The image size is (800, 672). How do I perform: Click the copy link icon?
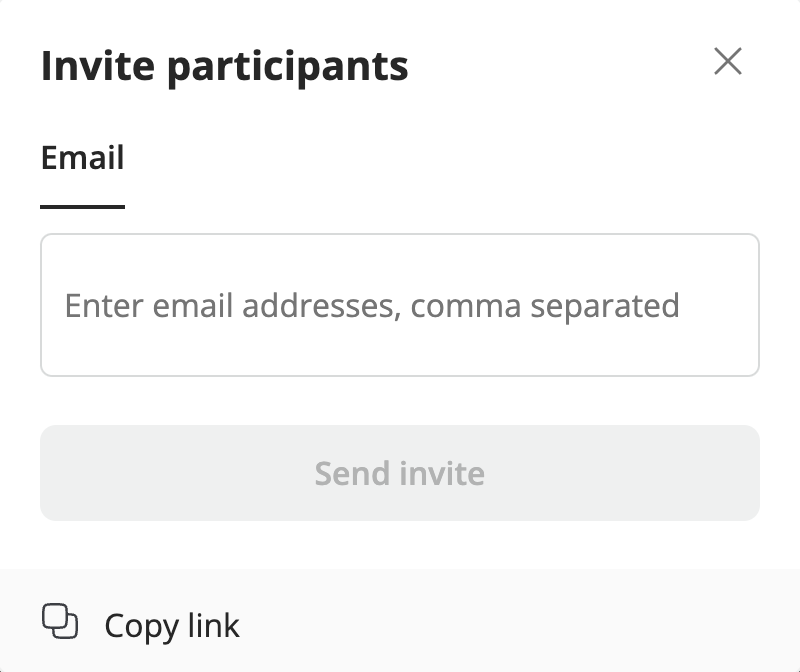coord(60,622)
